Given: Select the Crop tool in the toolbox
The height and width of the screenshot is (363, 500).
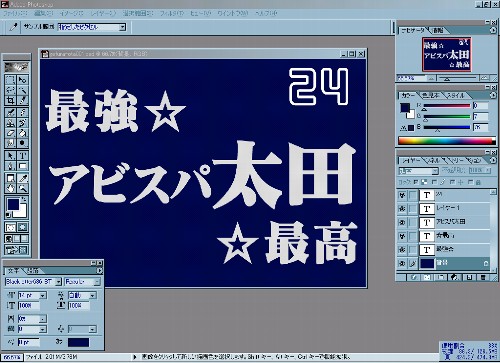Looking at the screenshot, I should [10, 100].
